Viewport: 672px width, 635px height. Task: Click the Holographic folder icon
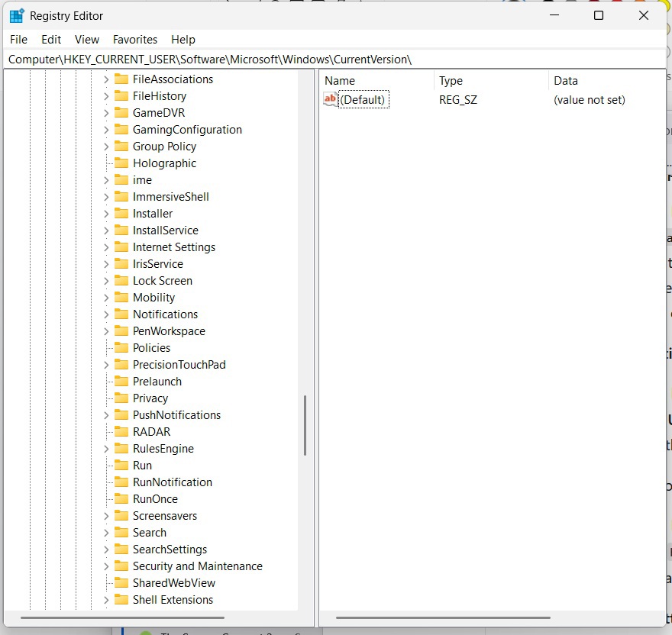pos(121,163)
